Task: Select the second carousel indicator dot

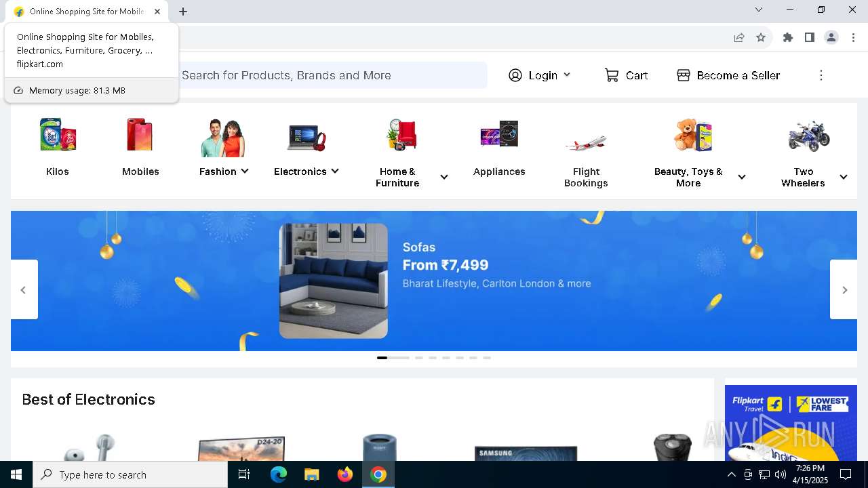Action: pyautogui.click(x=419, y=357)
